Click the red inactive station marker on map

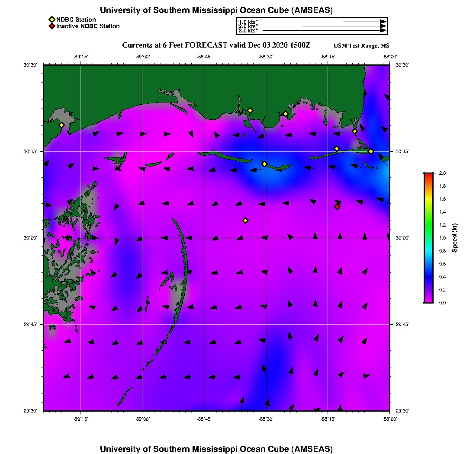(337, 207)
